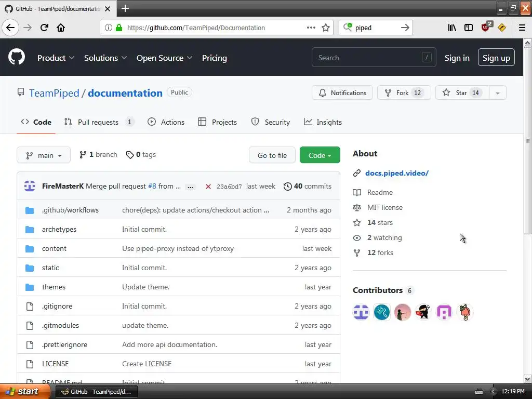Bookmark this page with the star icon
Screen dimensions: 532x399
[326, 28]
